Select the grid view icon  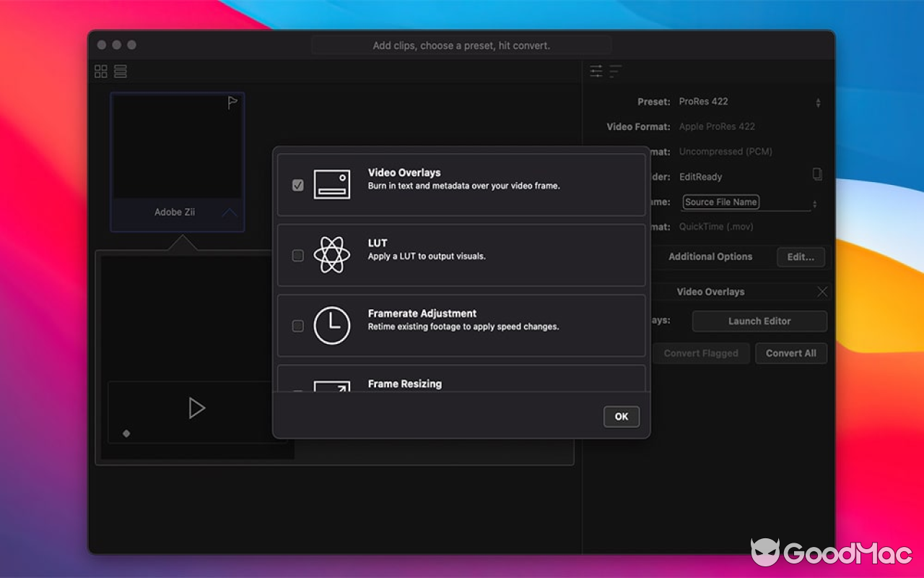(100, 71)
